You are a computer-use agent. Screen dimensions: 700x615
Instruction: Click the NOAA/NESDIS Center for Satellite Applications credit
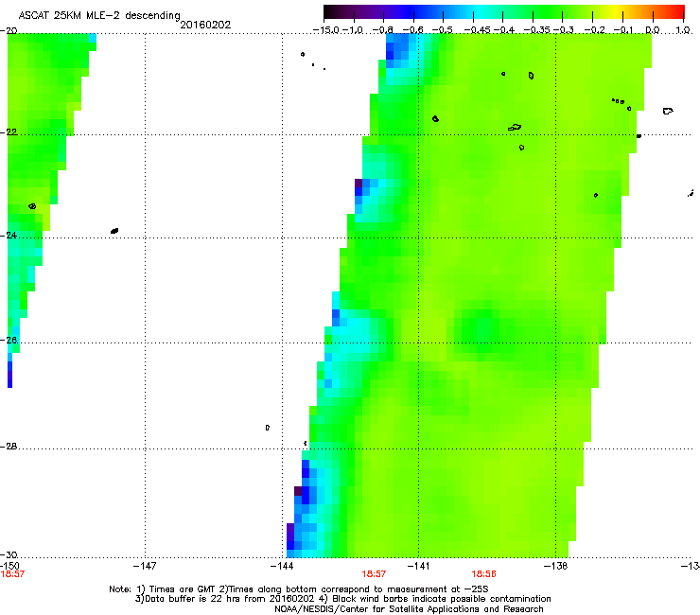pos(409,608)
